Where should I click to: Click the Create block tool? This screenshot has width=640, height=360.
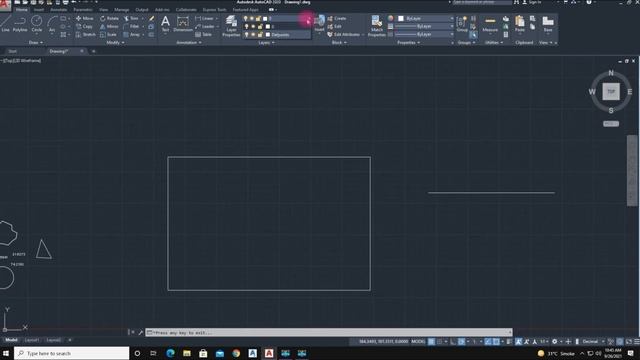pyautogui.click(x=337, y=18)
